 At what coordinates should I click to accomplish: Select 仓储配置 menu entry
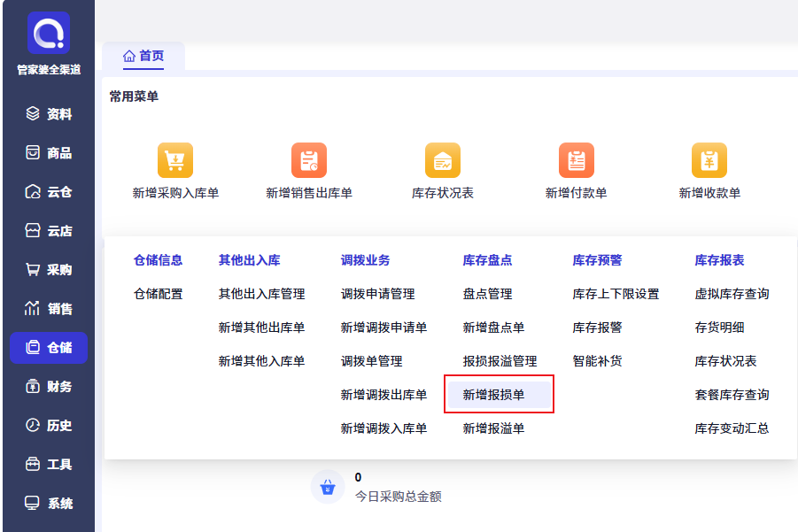[x=158, y=294]
